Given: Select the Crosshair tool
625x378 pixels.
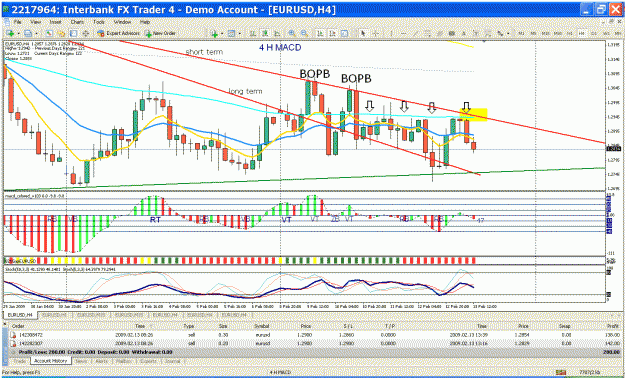Looking at the screenshot, I should [x=376, y=33].
